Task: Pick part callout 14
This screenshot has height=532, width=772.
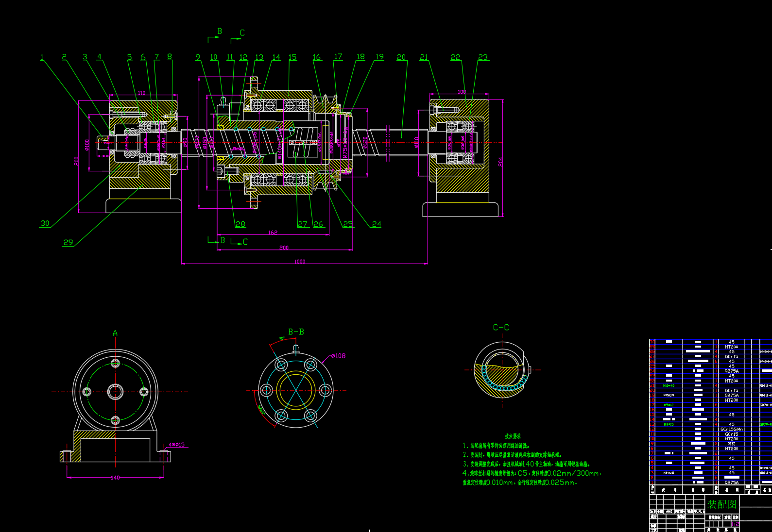Action: [276, 57]
